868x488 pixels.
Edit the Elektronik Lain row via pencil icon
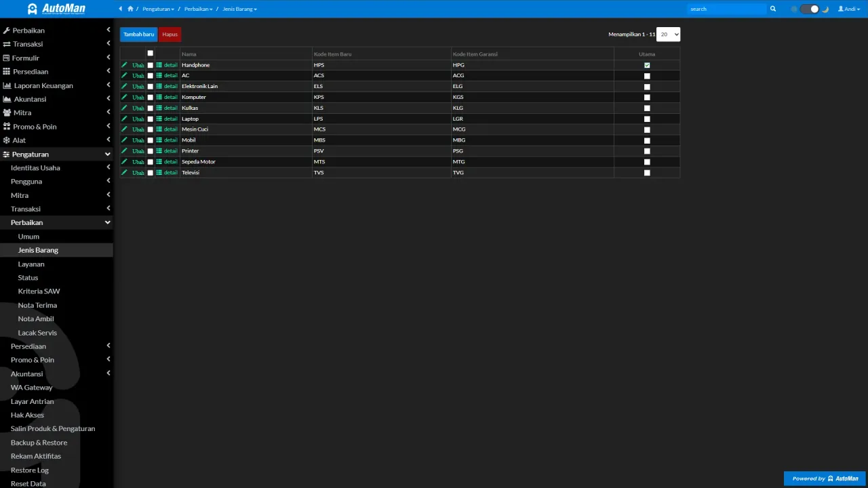(124, 86)
